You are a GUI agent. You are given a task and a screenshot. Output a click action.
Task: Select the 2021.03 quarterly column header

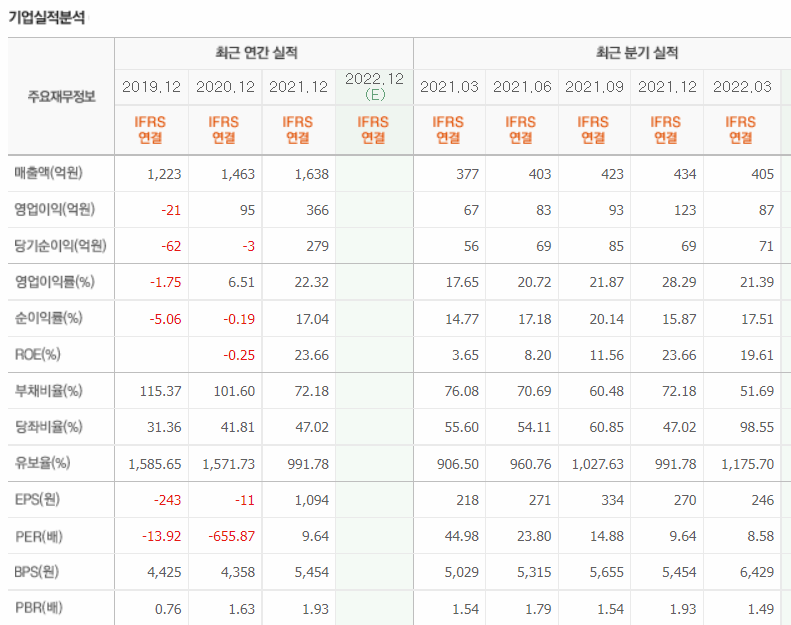(x=449, y=87)
